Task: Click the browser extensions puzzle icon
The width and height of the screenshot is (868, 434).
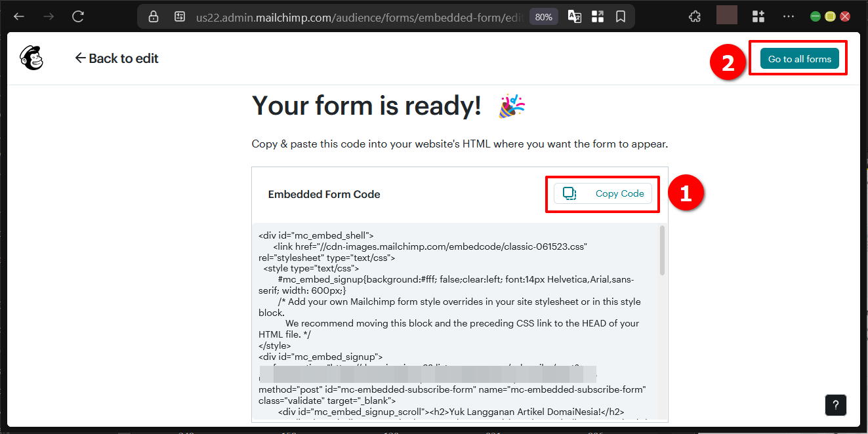Action: pos(694,16)
